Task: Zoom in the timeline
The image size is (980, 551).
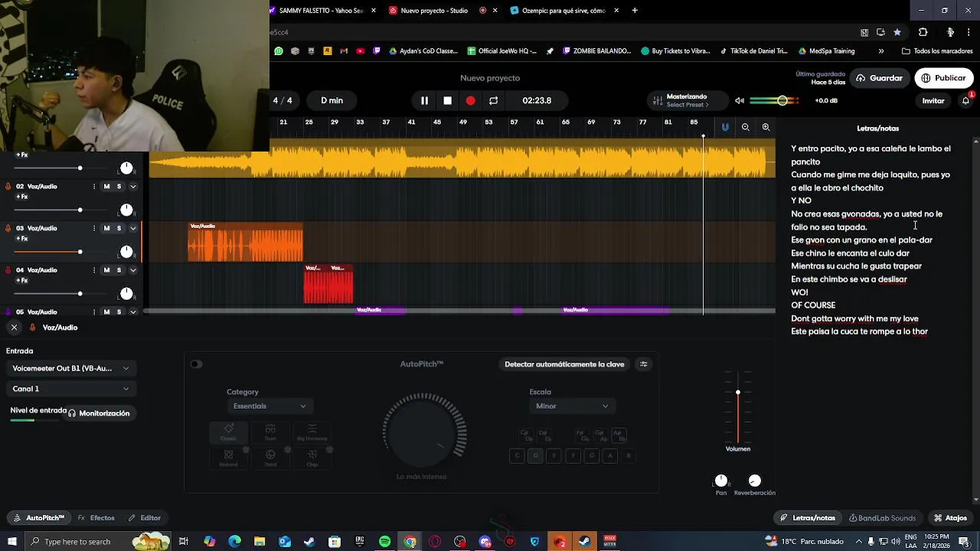Action: click(766, 127)
